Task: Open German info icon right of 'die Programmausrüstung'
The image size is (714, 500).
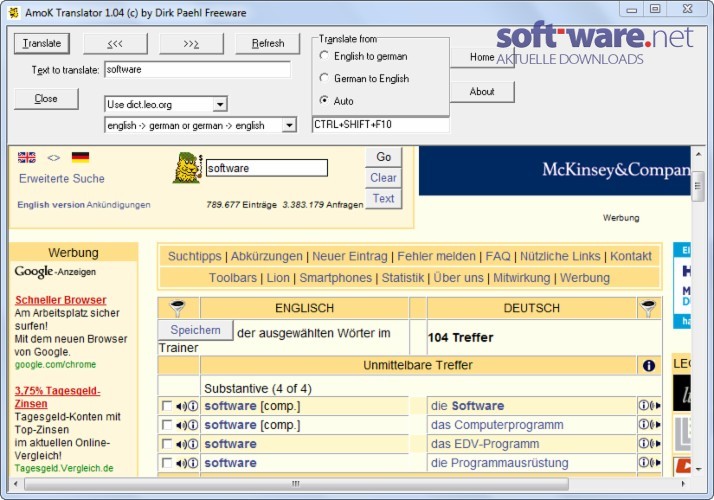Action: pos(643,463)
